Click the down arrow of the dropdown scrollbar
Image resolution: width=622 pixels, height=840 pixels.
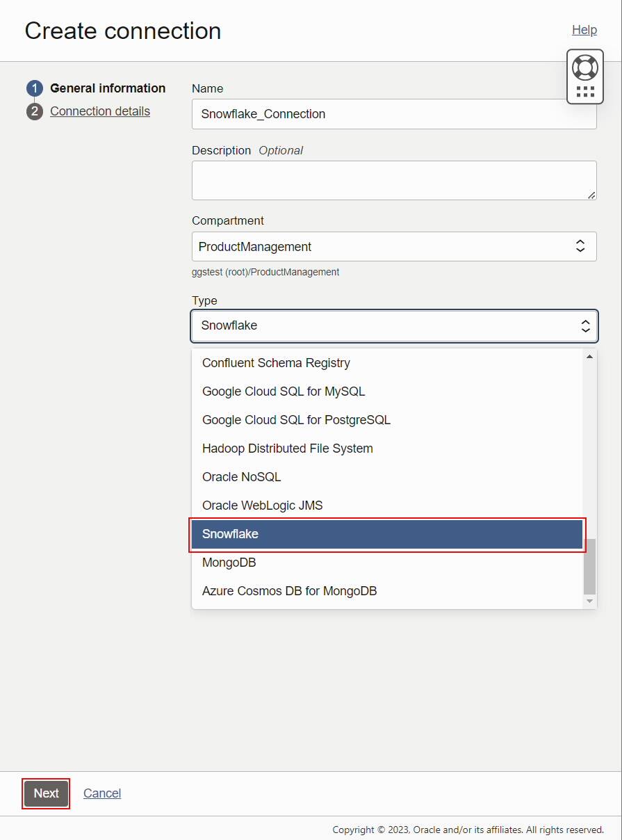tap(589, 600)
